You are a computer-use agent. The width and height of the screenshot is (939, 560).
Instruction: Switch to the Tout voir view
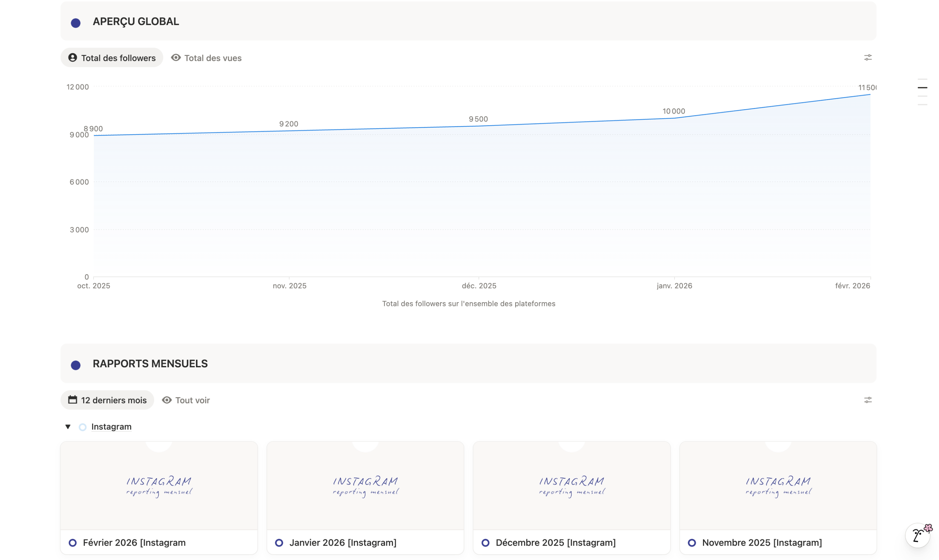(186, 400)
